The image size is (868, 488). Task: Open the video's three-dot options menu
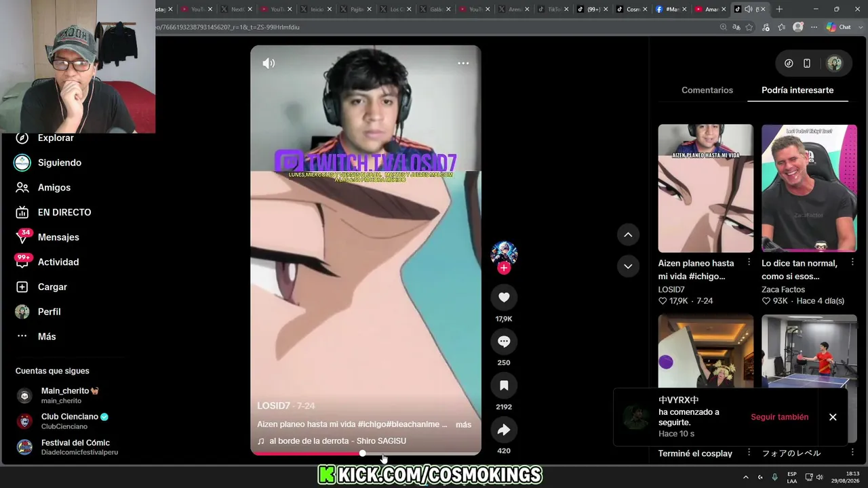tap(463, 63)
